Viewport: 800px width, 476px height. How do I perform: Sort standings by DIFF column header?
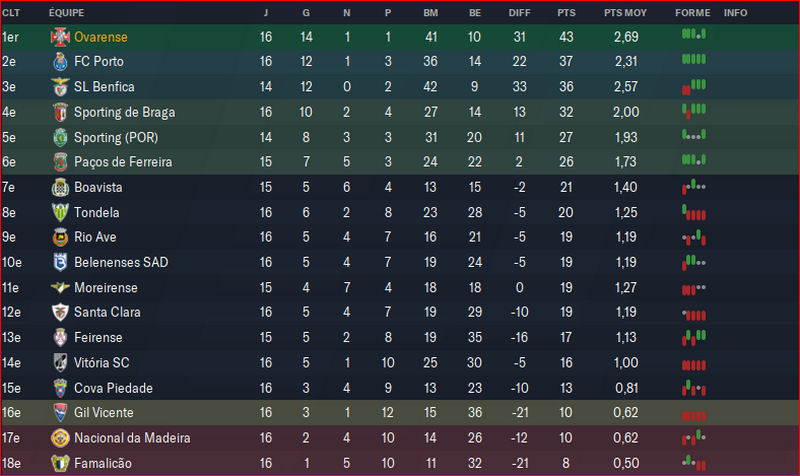click(x=518, y=13)
